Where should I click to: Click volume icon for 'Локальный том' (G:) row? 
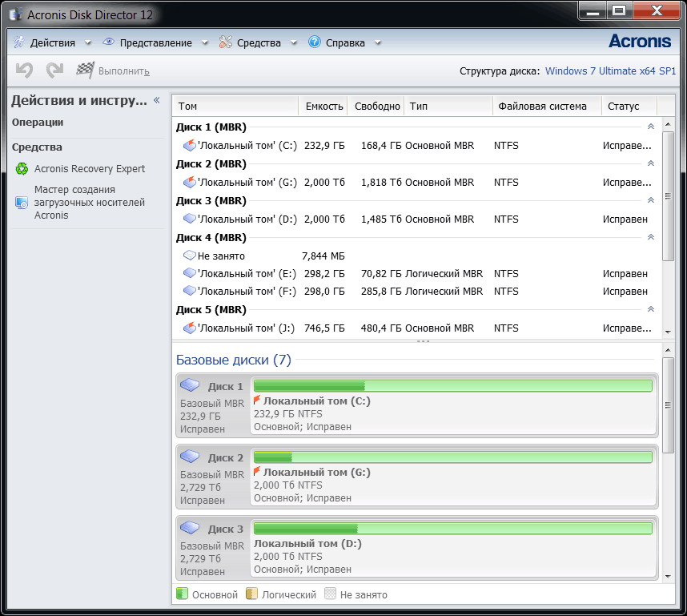click(189, 182)
